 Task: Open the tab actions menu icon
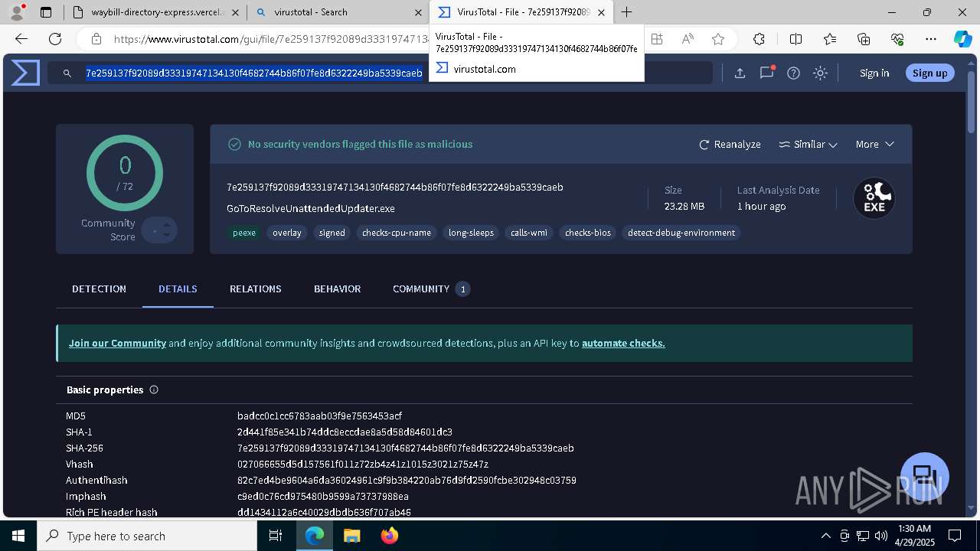point(46,12)
